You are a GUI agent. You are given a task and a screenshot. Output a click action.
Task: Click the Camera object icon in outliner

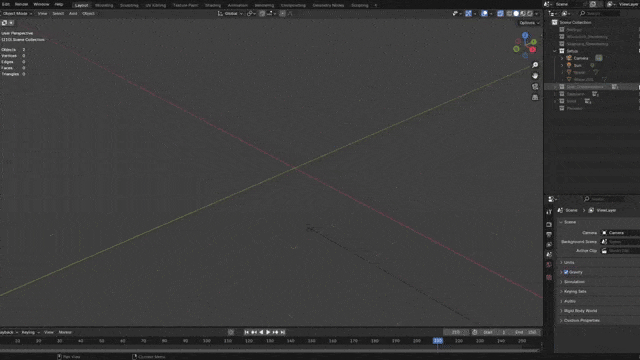click(x=569, y=58)
